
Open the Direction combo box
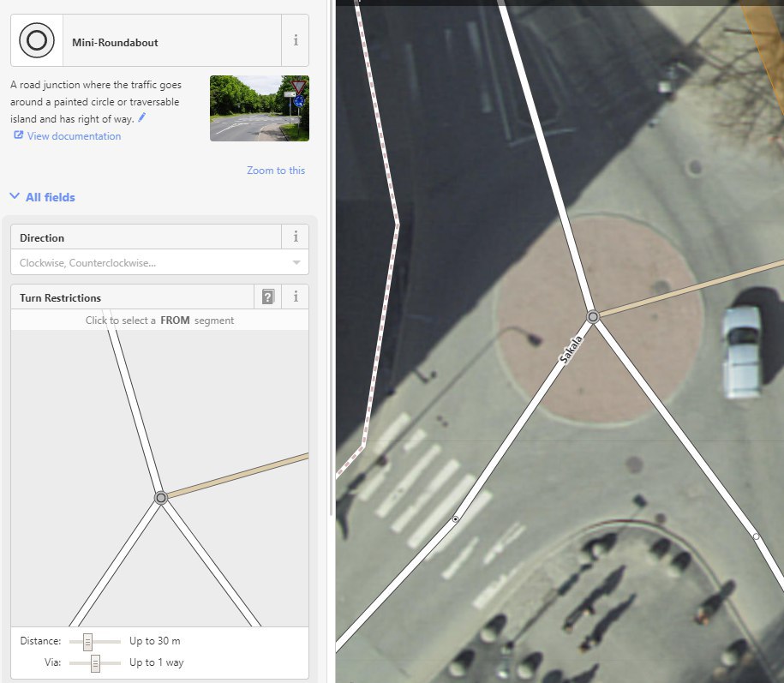159,262
